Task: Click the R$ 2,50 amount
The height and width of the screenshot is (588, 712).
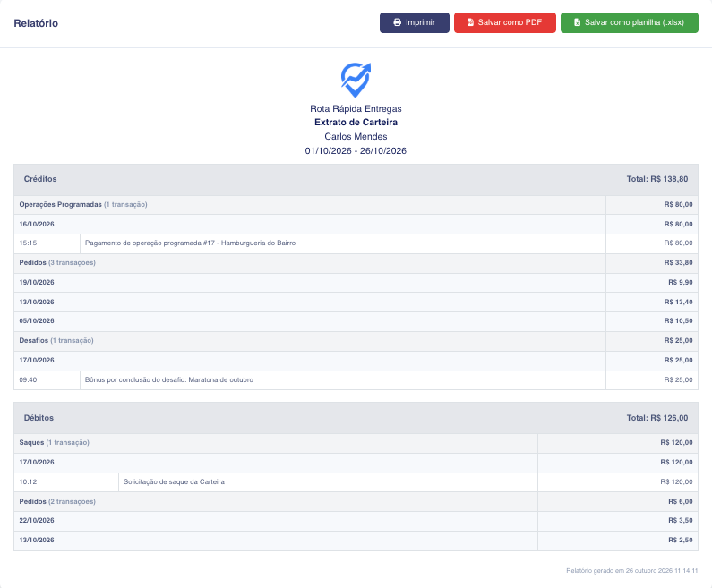Action: [x=681, y=540]
